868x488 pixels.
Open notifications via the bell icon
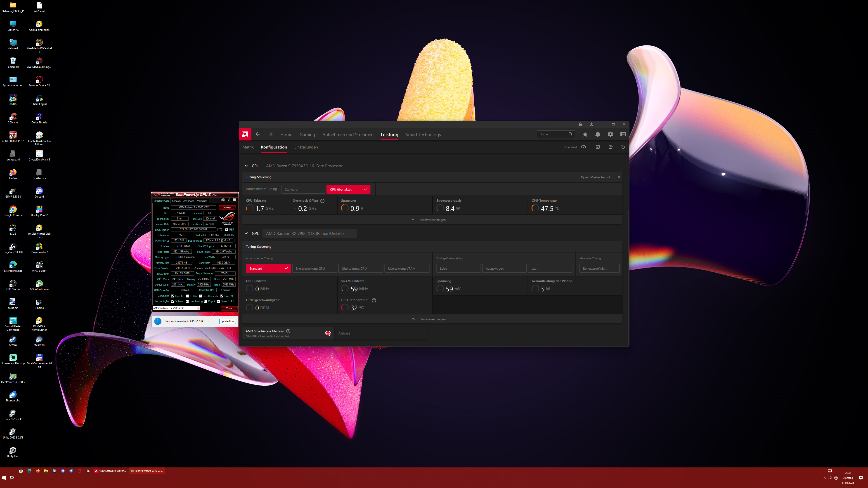598,134
